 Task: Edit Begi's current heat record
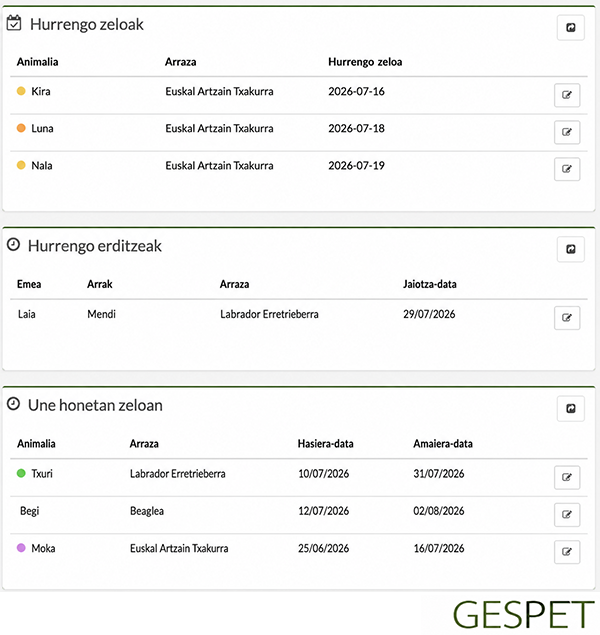tap(567, 514)
